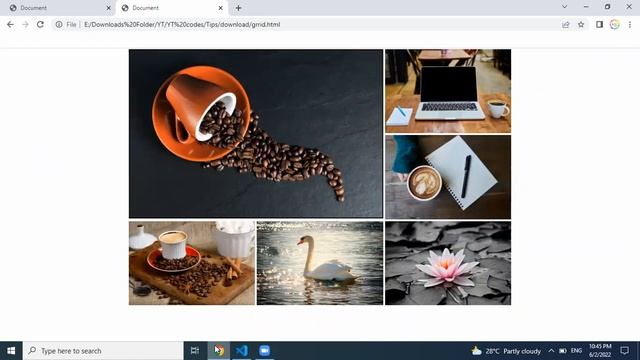Share this page icon
This screenshot has width=640, height=360.
click(566, 24)
